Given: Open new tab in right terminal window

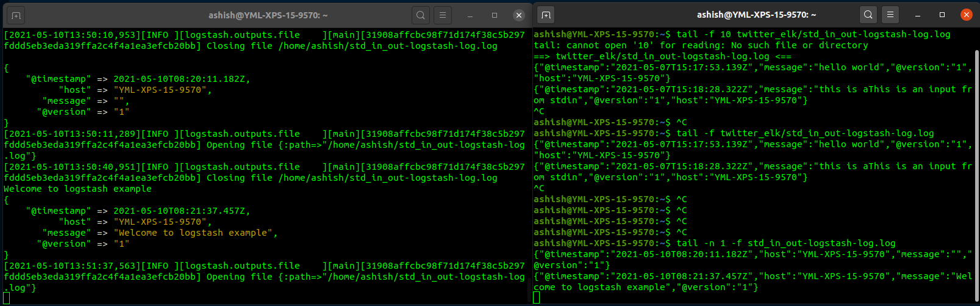Looking at the screenshot, I should pos(546,15).
